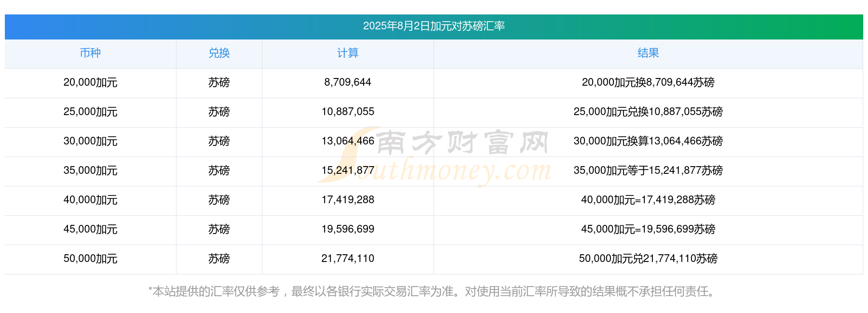The height and width of the screenshot is (313, 868).
Task: Select the 45,000加元 cell
Action: point(90,229)
